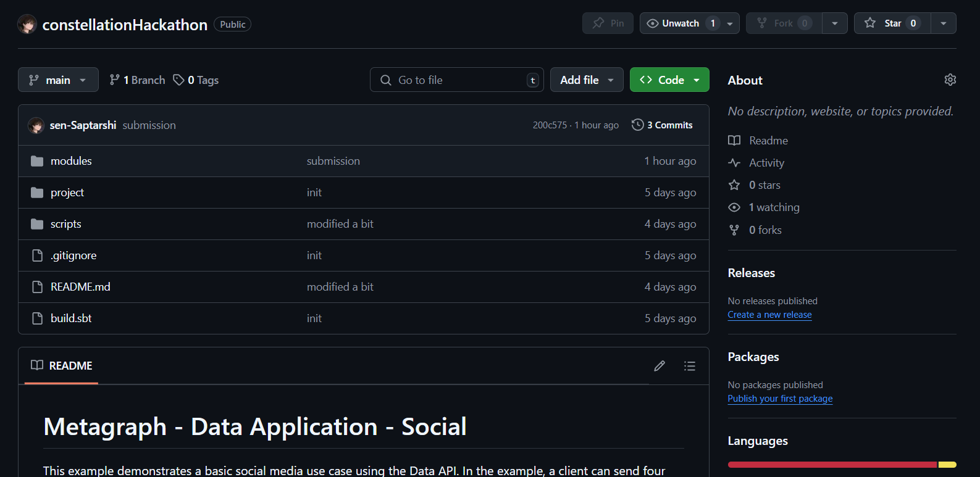Viewport: 980px width, 477px height.
Task: Click the repository owner avatar beside constellationHackathon
Action: pyautogui.click(x=27, y=24)
